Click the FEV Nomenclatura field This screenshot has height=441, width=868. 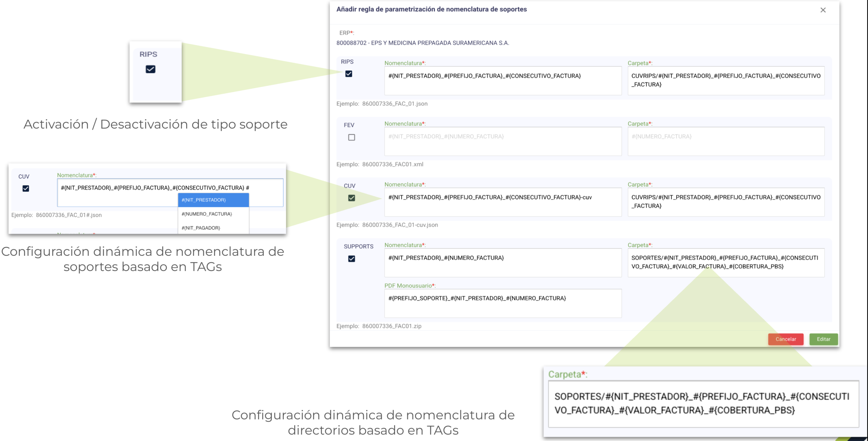click(503, 141)
